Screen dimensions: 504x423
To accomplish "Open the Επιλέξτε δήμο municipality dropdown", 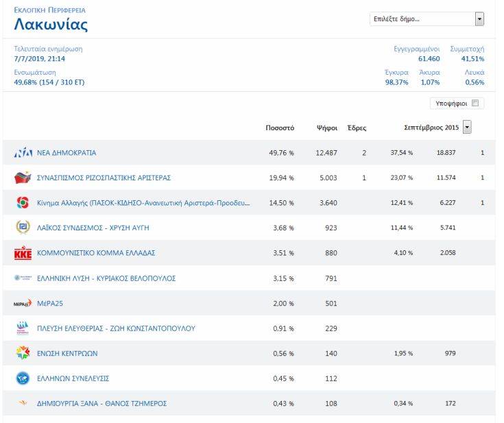I will pyautogui.click(x=422, y=19).
